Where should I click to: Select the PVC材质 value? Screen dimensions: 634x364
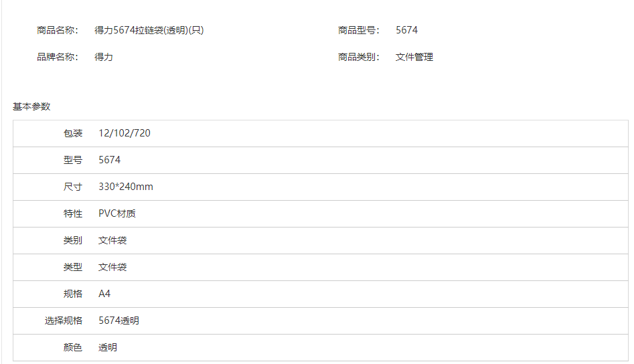(x=117, y=213)
